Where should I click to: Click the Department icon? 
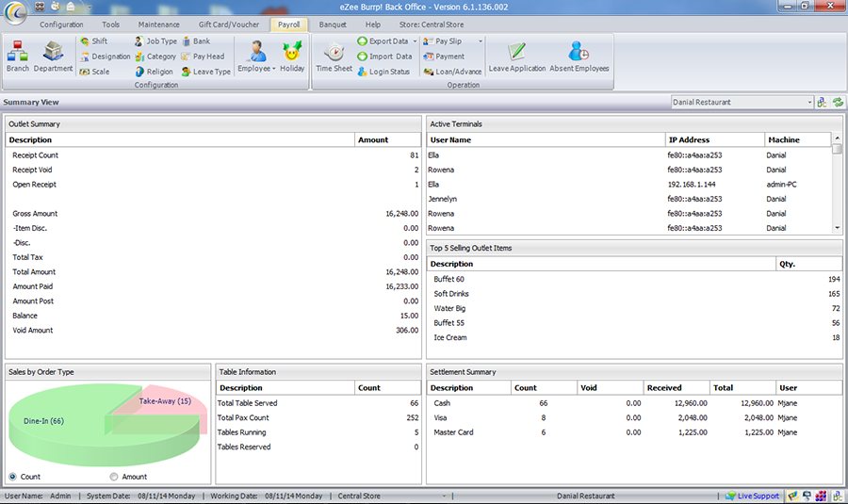[x=54, y=55]
